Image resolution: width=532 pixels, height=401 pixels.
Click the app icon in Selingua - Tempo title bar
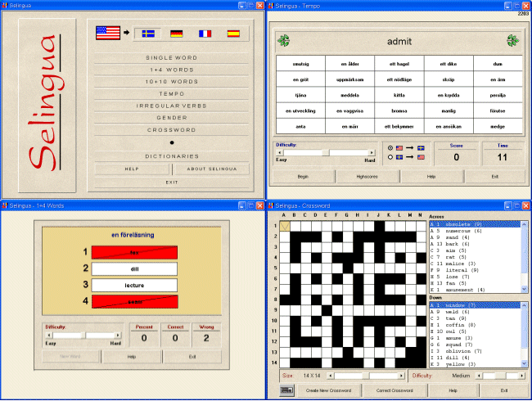click(271, 6)
